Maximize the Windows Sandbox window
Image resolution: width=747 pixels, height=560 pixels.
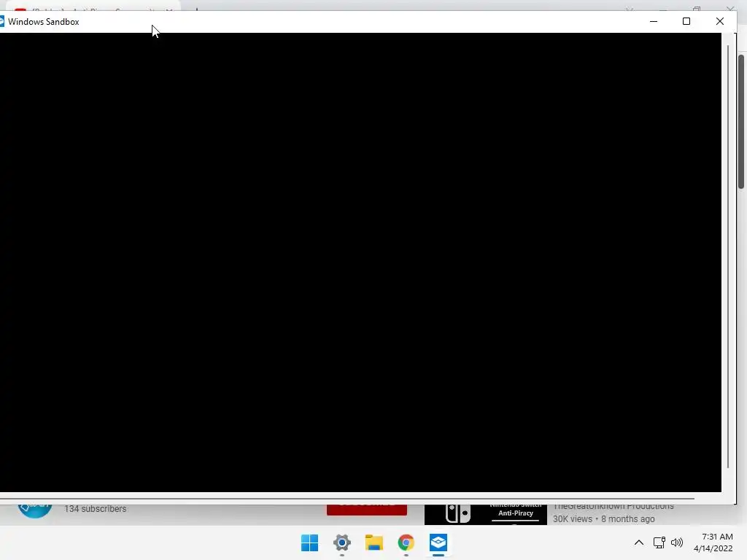coord(686,21)
